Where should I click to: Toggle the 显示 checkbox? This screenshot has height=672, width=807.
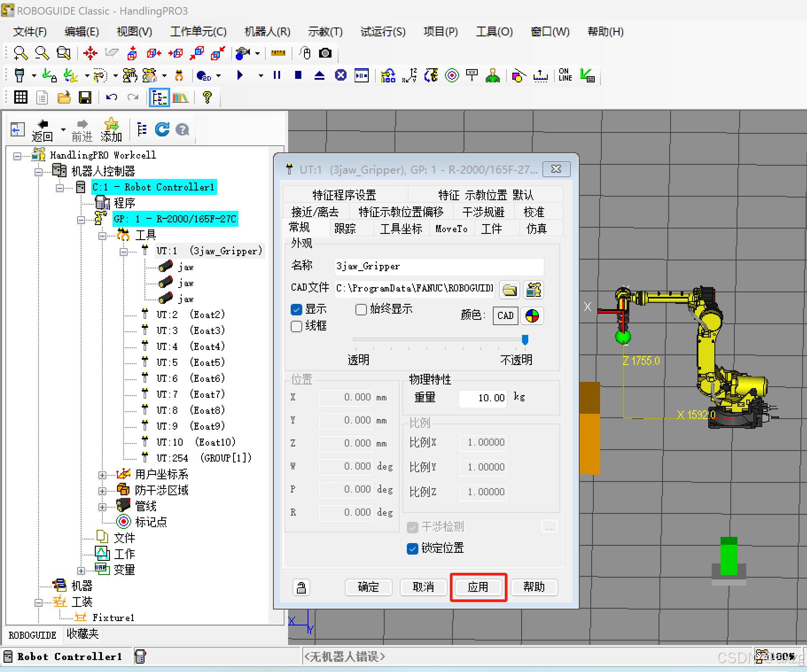pyautogui.click(x=296, y=309)
